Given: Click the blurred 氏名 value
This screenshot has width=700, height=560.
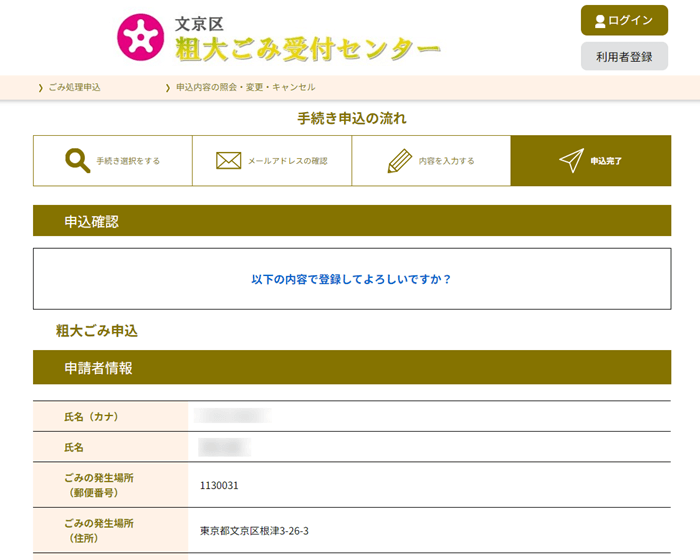Looking at the screenshot, I should point(225,447).
